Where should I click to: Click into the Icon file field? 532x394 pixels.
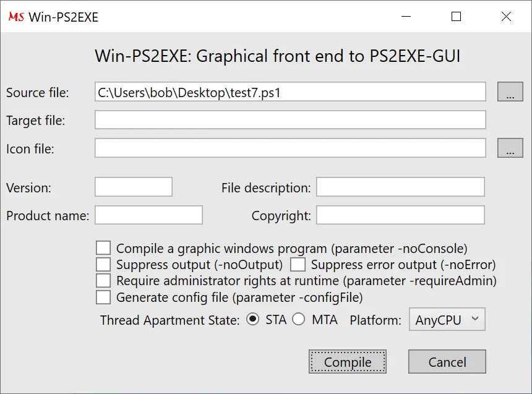click(x=290, y=148)
